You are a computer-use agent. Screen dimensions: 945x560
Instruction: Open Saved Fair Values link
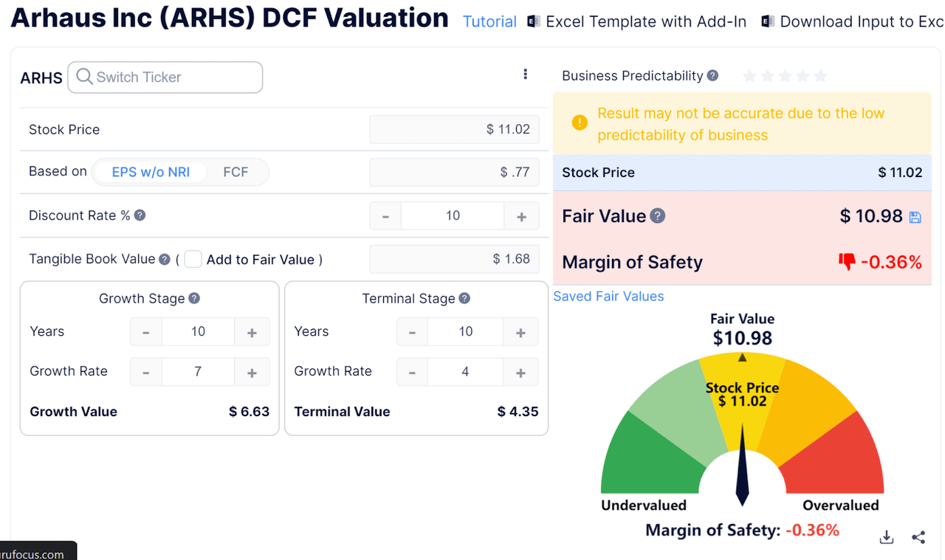[608, 296]
